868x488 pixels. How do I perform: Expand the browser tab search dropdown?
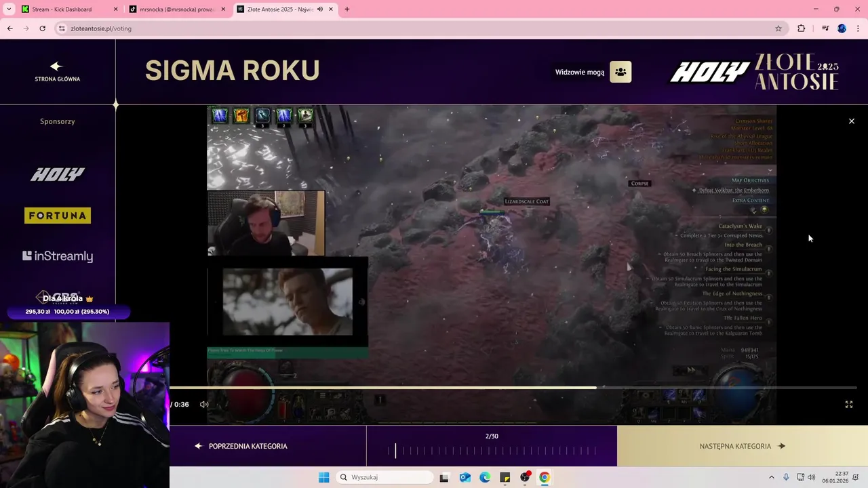[9, 9]
